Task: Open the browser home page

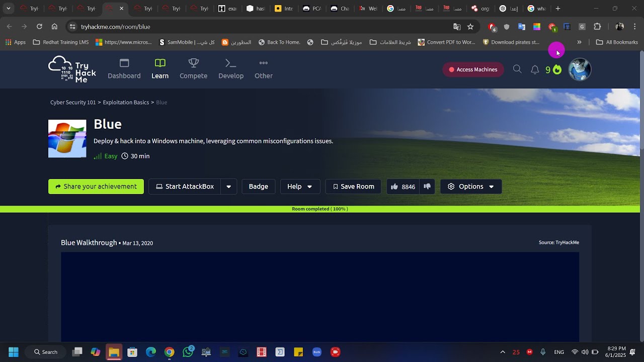Action: (54, 27)
